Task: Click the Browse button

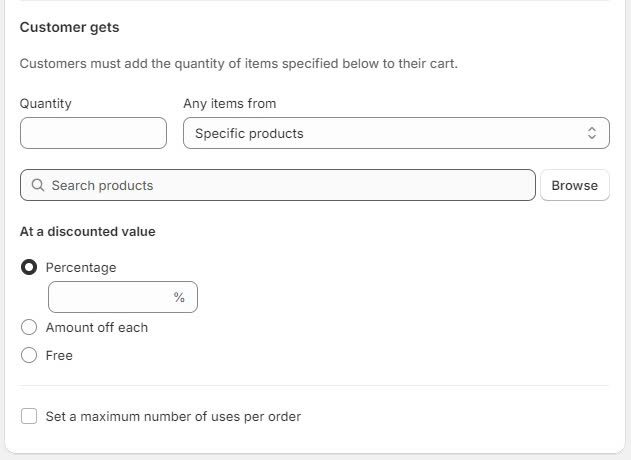Action: point(574,185)
